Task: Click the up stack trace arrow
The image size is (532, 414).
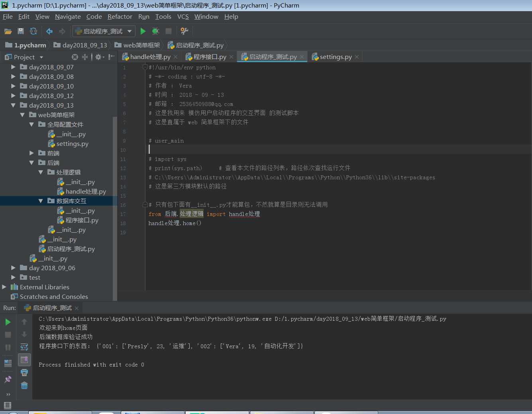Action: 24,322
